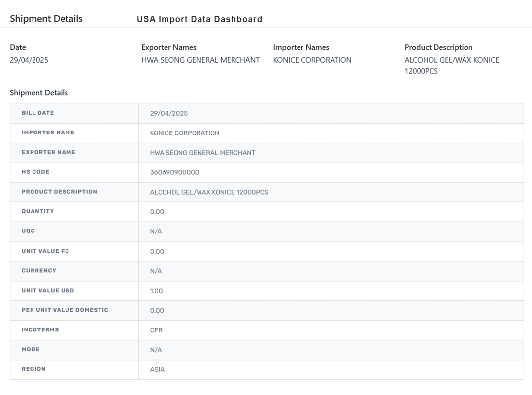Click the top Shipment Details page heading
Screen dimensions: 532x395
point(46,19)
